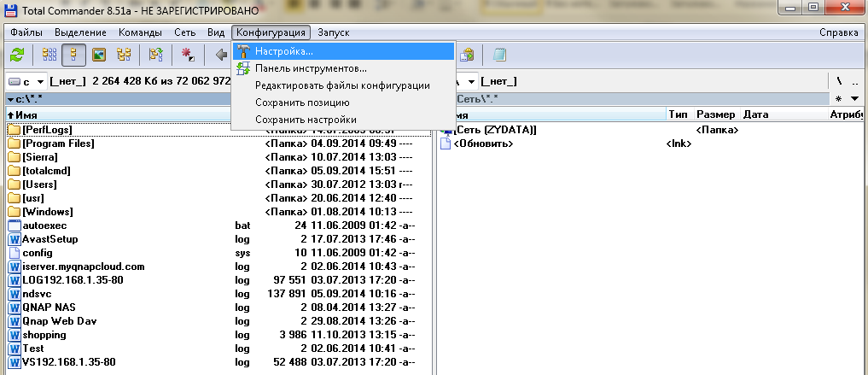The width and height of the screenshot is (868, 375).
Task: Switch to thumbnail view icon
Action: click(x=99, y=55)
